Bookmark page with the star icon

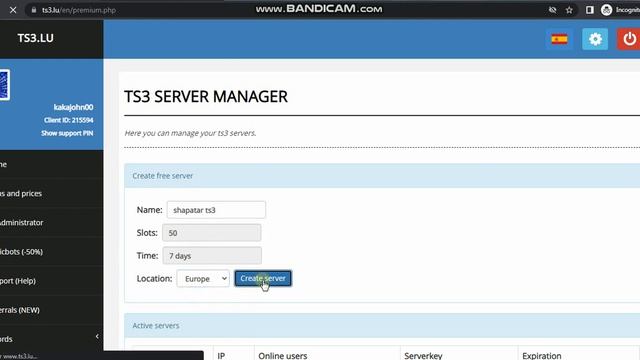click(x=569, y=10)
